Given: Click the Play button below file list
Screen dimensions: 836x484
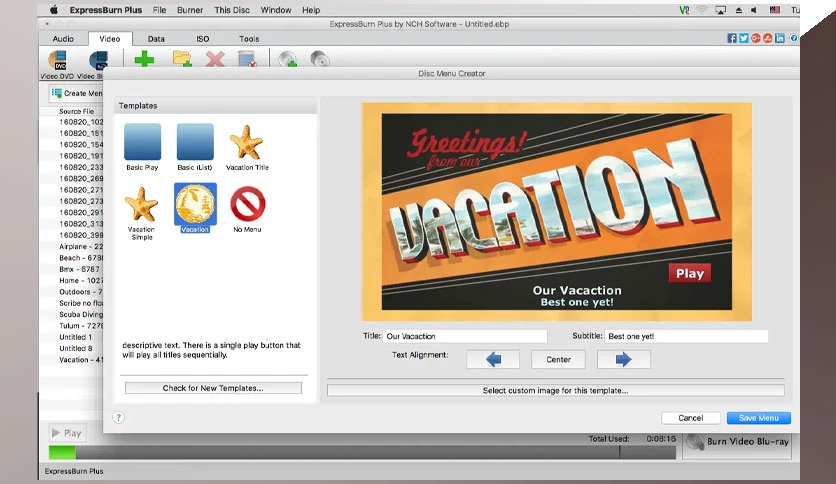Looking at the screenshot, I should tap(67, 433).
